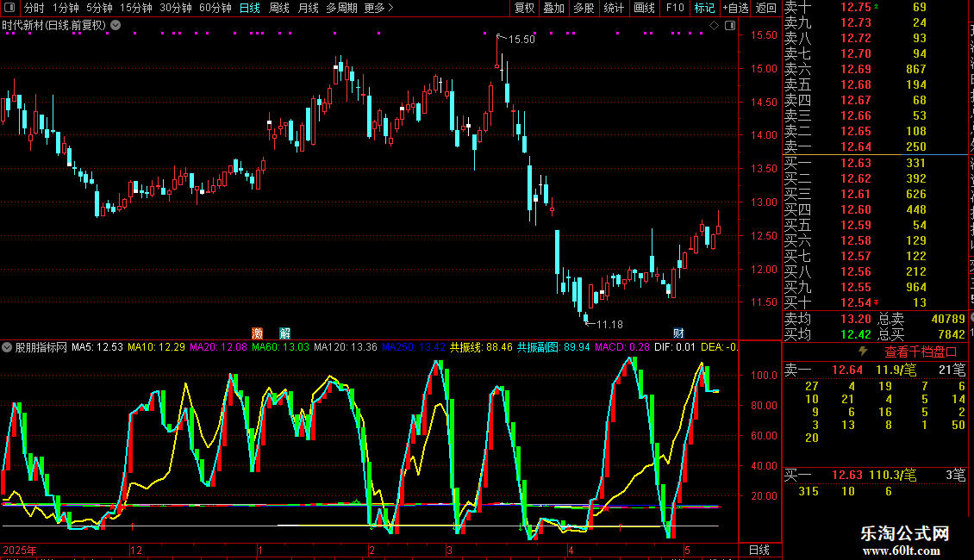The image size is (974, 560).
Task: Click the 激 event marker on chart
Action: tap(257, 333)
